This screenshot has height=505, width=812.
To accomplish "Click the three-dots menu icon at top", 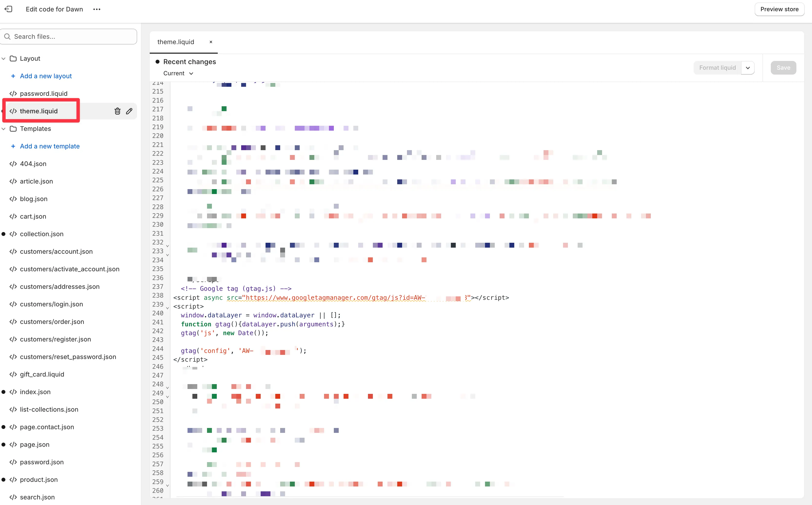I will 97,9.
